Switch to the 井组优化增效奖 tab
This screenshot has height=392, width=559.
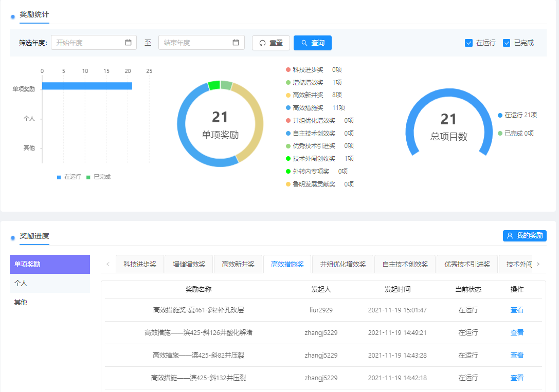coord(342,264)
